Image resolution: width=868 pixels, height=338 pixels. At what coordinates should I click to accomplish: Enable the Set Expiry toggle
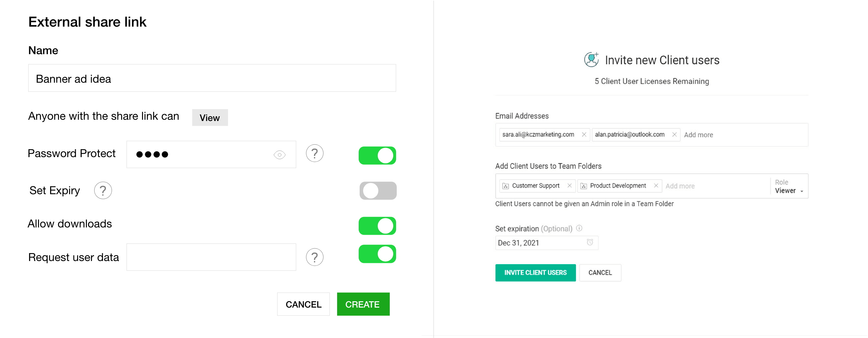[378, 191]
